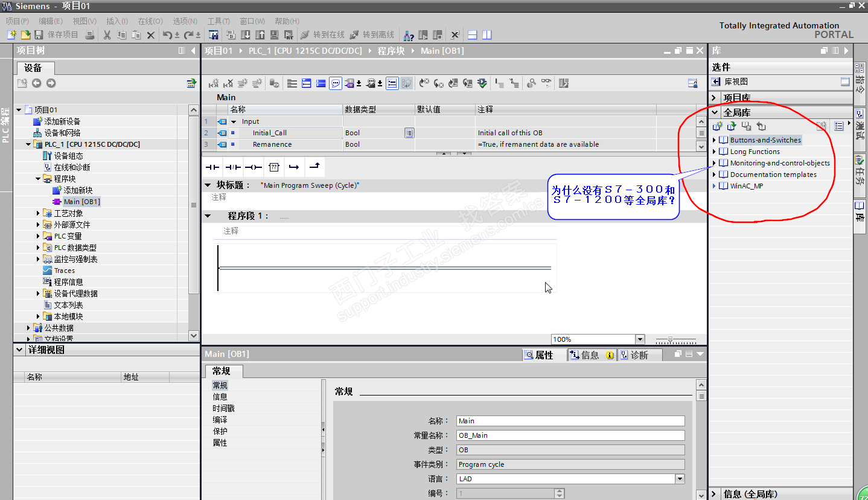Screen dimensions: 868x500
Task: Collapse the 块标题 section
Action: (x=208, y=185)
